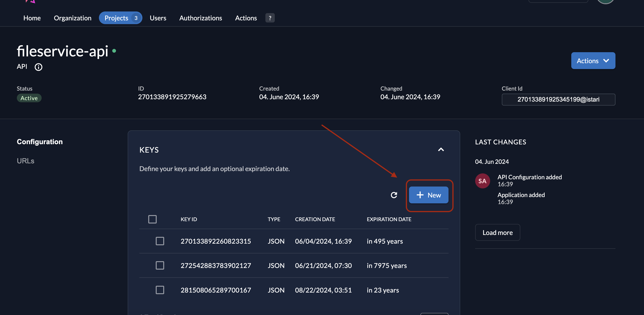The width and height of the screenshot is (644, 315).
Task: Check key 270133892260823315 checkbox
Action: (x=160, y=241)
